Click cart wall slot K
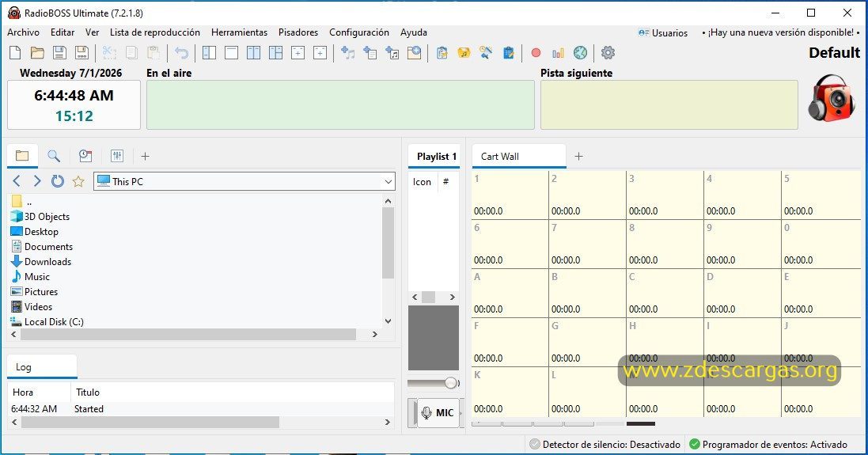The height and width of the screenshot is (455, 868). point(510,392)
